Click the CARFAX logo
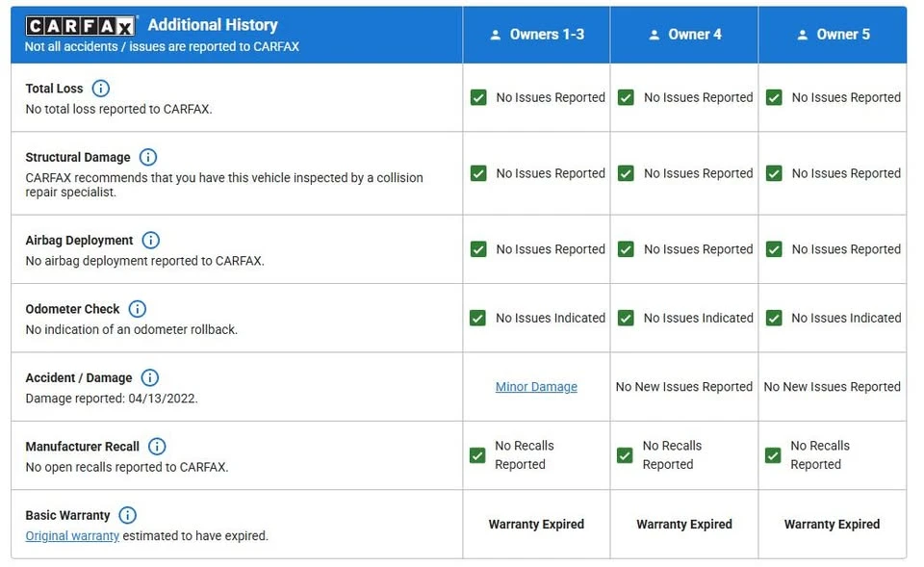Viewport: 924px width, 567px height. (81, 26)
